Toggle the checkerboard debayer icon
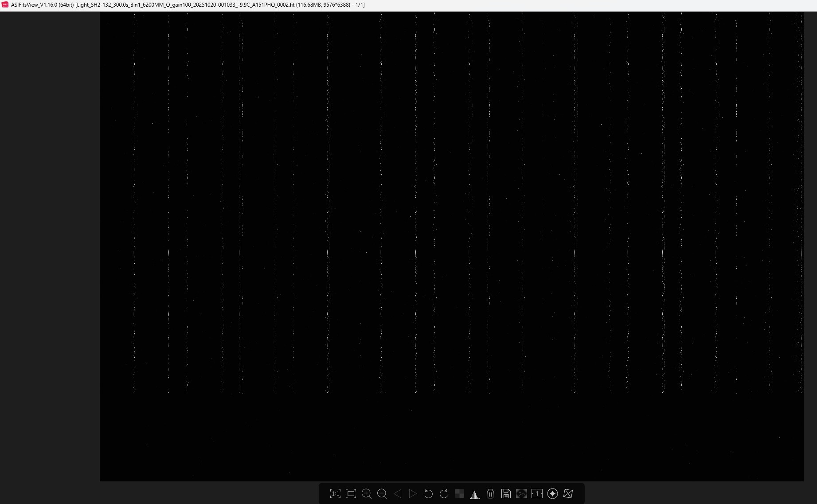This screenshot has width=817, height=504. pos(459,494)
